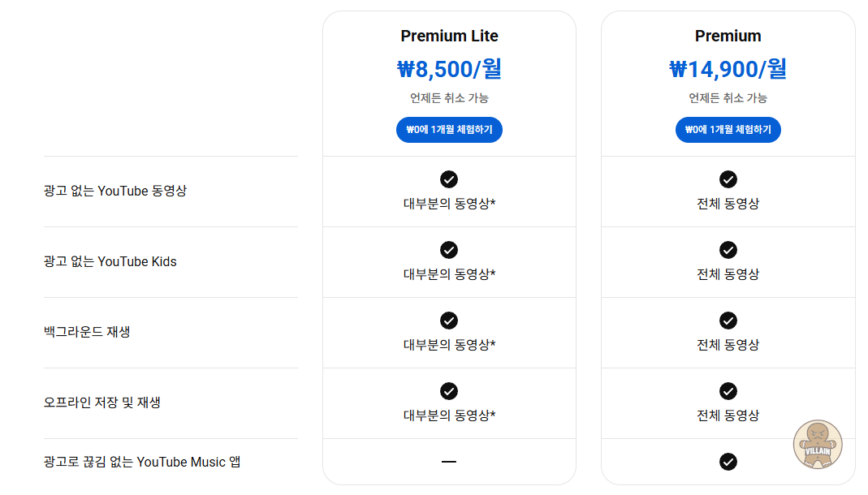
Task: Click Premium 백그라운드 재생 checkmark
Action: (x=728, y=321)
